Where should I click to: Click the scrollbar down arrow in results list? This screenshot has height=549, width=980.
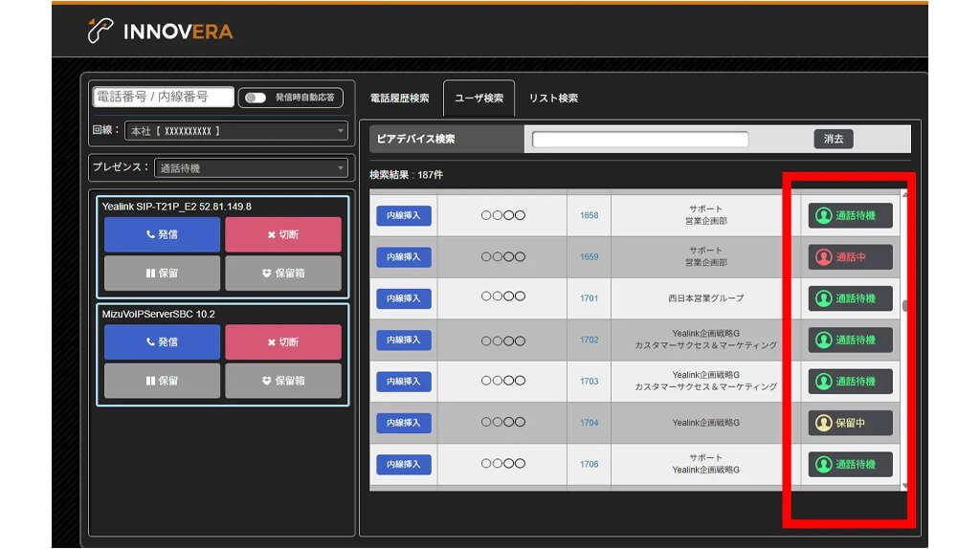(904, 486)
